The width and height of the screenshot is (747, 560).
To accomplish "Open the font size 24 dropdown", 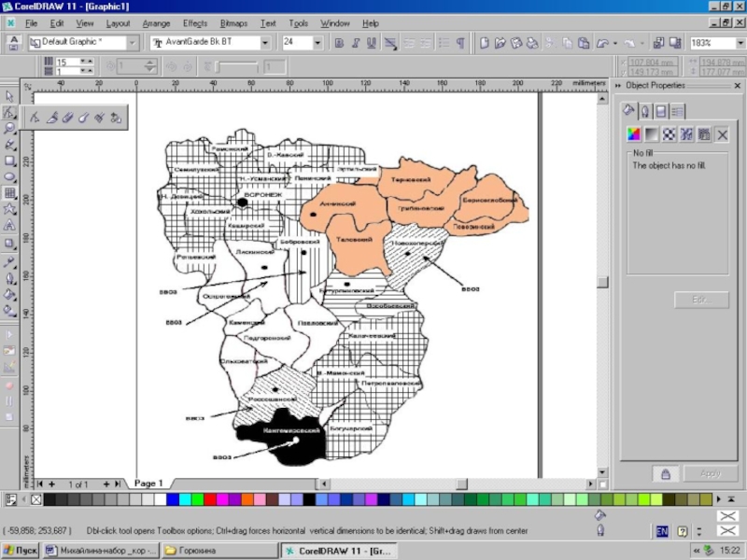I will [x=317, y=43].
